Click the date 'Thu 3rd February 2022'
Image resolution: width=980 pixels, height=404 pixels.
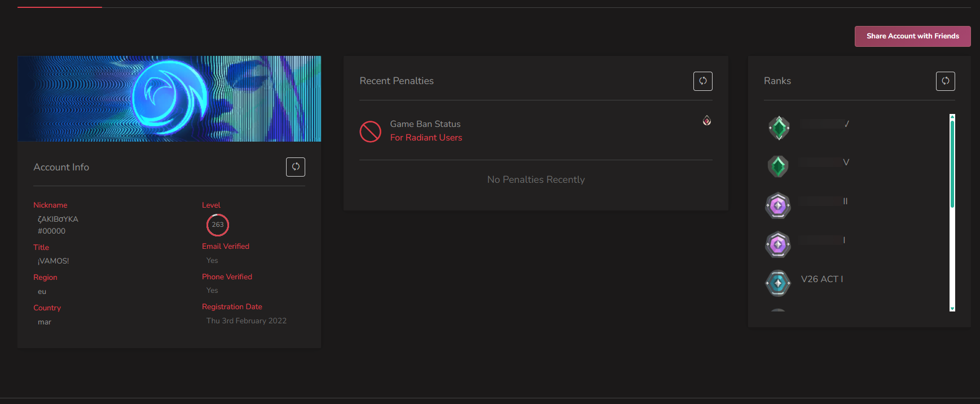pyautogui.click(x=247, y=321)
